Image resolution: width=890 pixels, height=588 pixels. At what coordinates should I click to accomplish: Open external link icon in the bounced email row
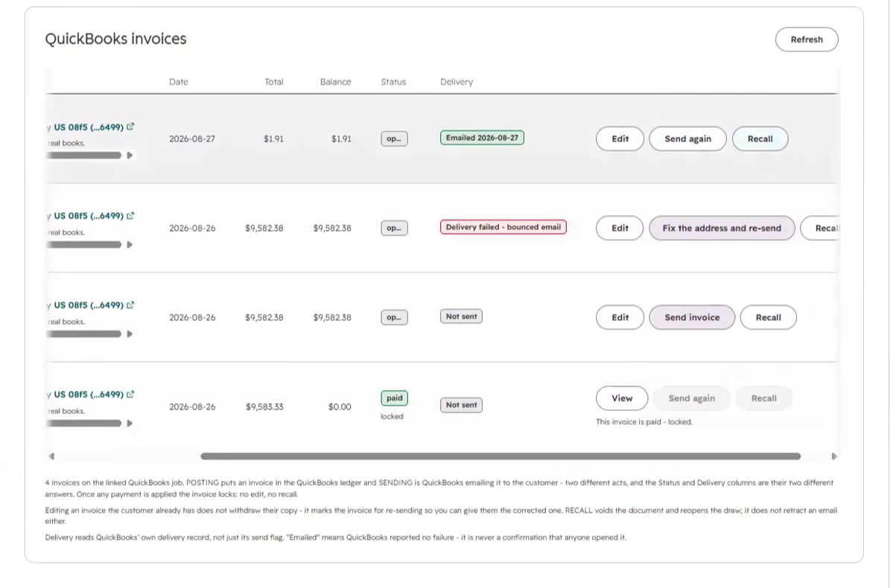click(x=130, y=215)
